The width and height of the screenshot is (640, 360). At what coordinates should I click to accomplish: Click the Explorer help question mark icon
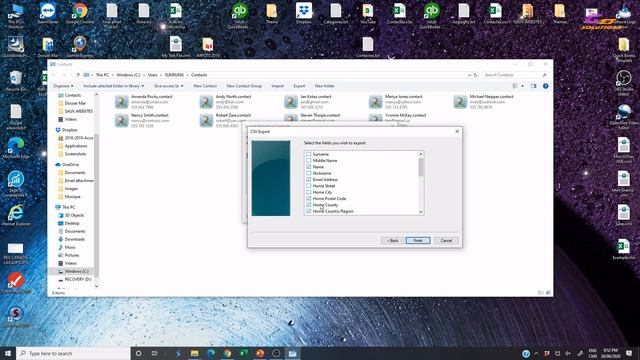(x=545, y=86)
